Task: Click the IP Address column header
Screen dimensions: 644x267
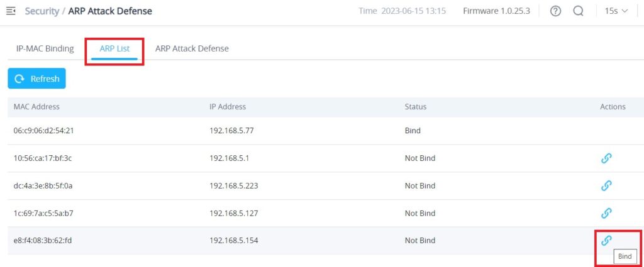Action: [228, 107]
